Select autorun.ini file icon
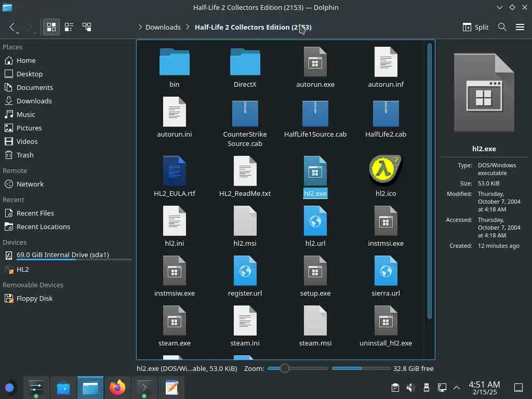This screenshot has height=399, width=532. pos(175,112)
